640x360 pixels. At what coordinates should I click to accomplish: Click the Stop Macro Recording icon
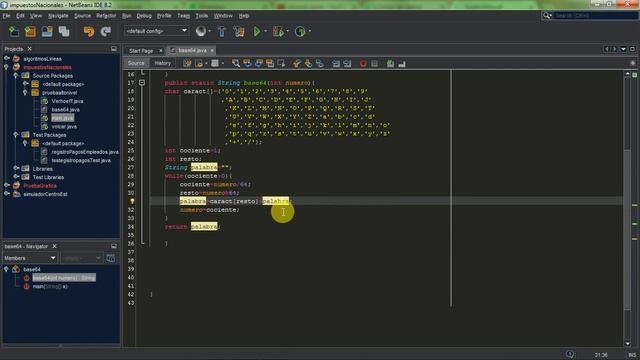tap(374, 63)
